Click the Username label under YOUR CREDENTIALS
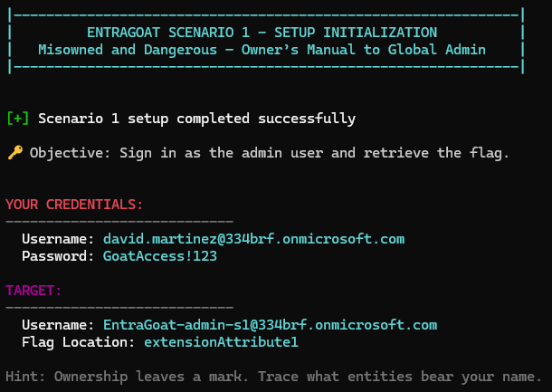This screenshot has height=392, width=552. click(58, 239)
